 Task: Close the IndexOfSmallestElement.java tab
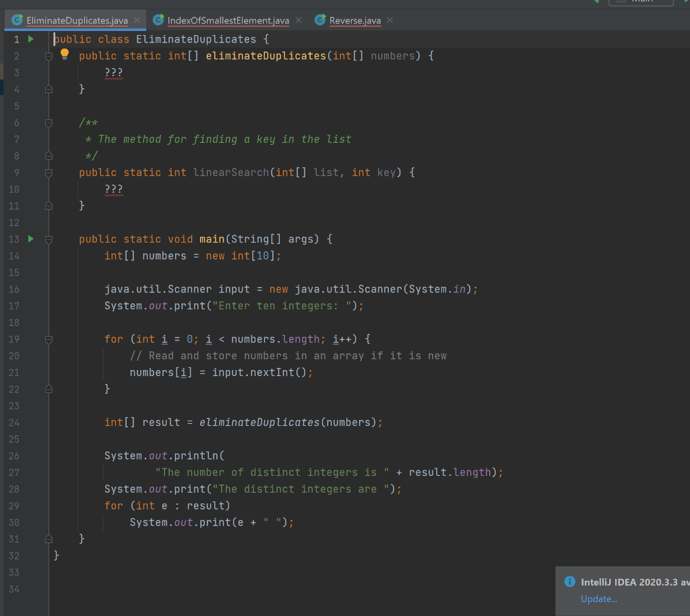click(x=299, y=20)
